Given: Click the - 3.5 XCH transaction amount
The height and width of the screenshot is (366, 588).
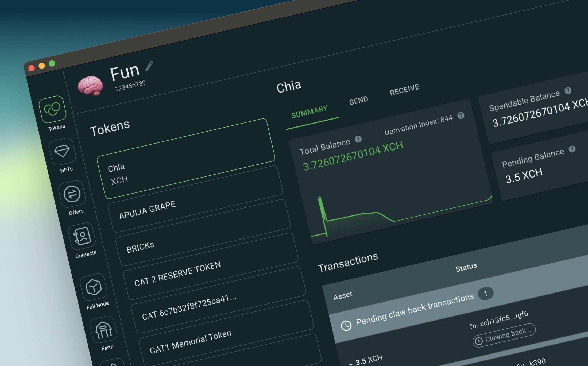Looking at the screenshot, I should pos(366,360).
